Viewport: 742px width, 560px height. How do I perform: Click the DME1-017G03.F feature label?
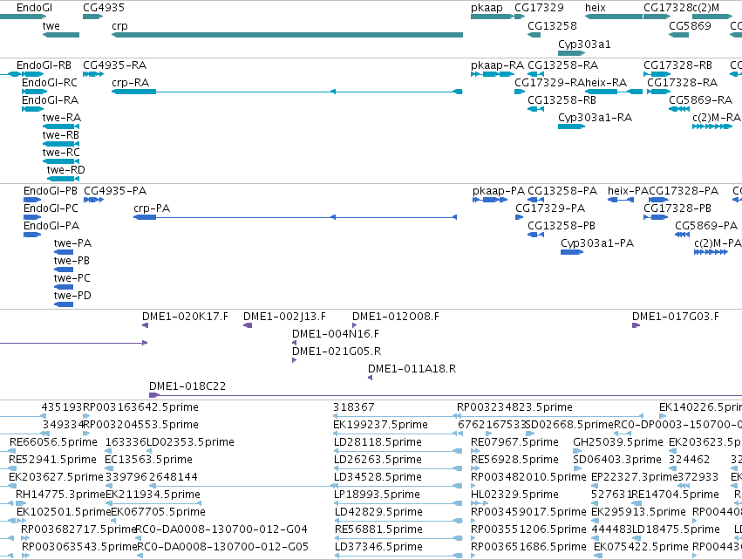pos(676,318)
